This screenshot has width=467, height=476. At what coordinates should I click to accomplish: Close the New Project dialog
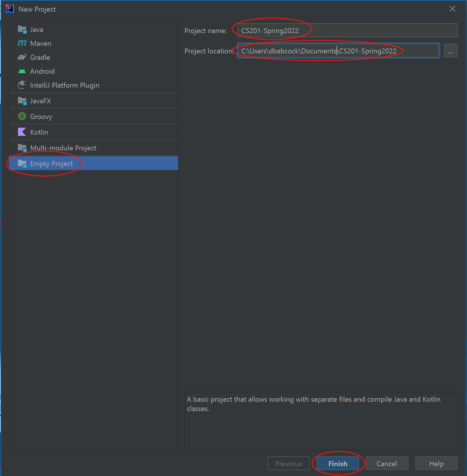tap(452, 9)
